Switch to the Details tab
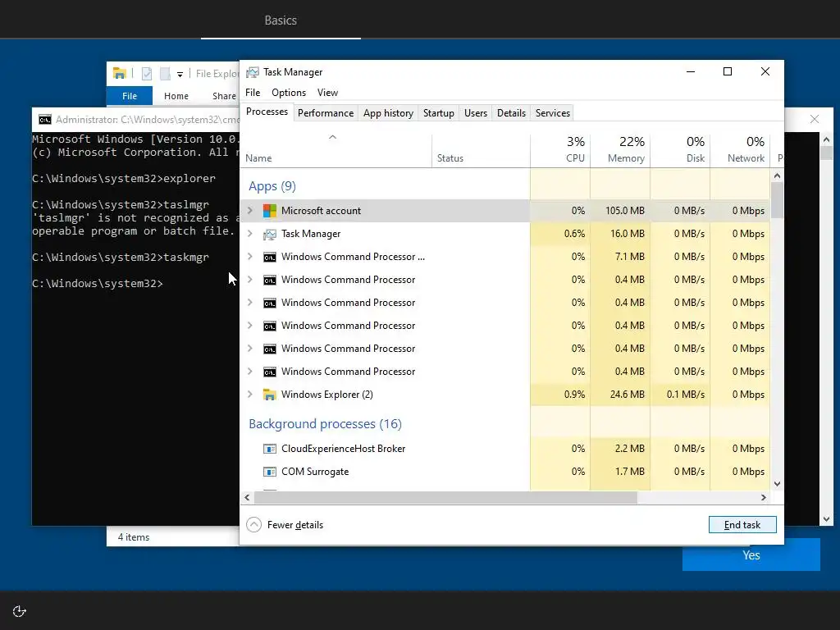840x630 pixels. point(511,113)
